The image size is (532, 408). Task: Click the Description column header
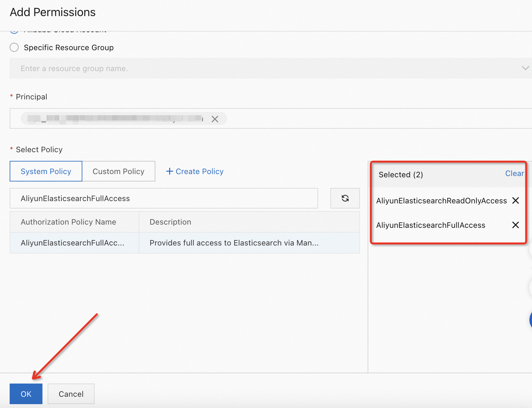[x=170, y=222]
